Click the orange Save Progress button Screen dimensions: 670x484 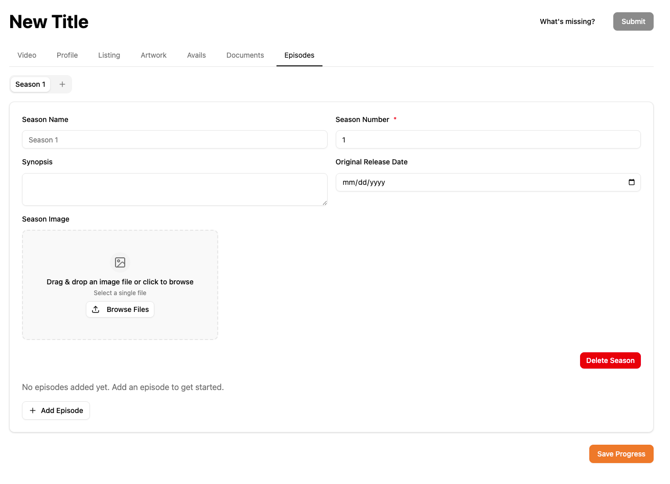621,454
